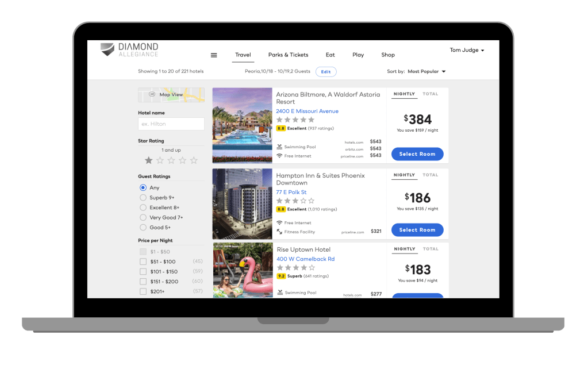
Task: Click Fitness Facility icon for Hampton Inn
Action: point(279,232)
